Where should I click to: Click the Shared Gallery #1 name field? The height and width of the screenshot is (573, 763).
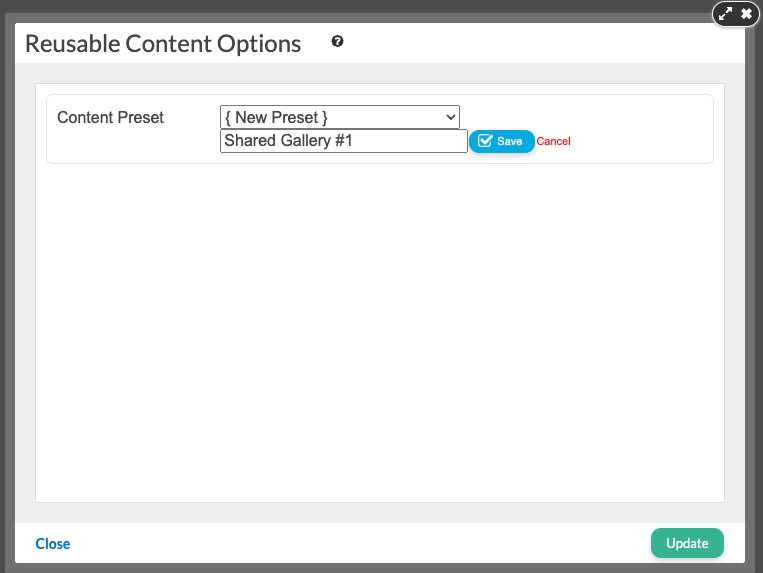(343, 141)
